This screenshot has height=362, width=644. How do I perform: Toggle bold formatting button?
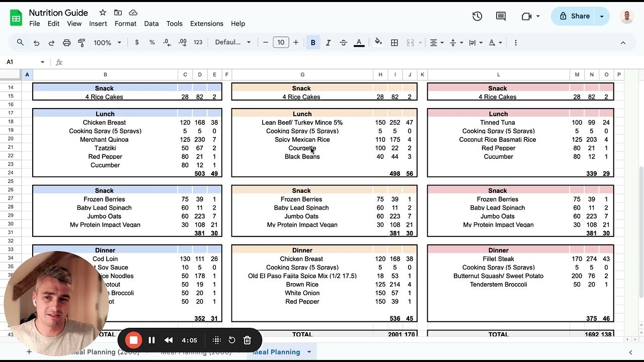[313, 43]
